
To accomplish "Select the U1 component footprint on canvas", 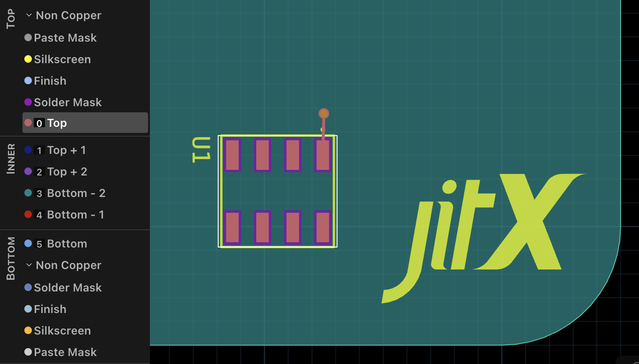I will click(x=277, y=189).
